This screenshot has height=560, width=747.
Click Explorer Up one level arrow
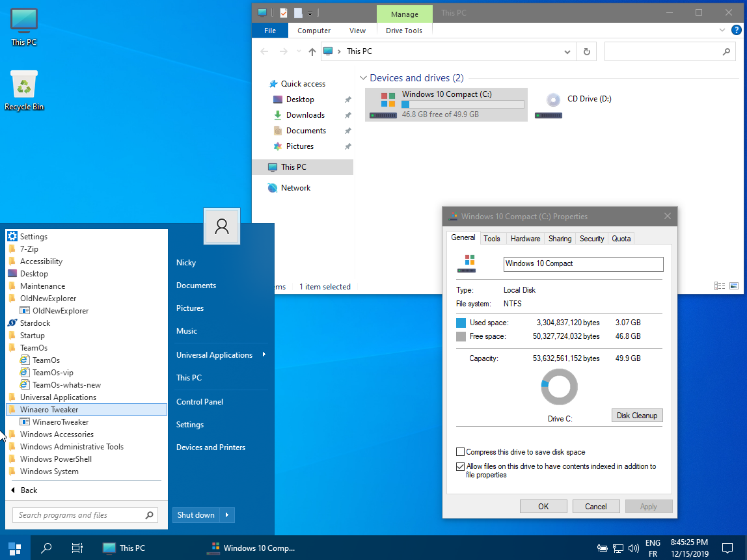312,51
